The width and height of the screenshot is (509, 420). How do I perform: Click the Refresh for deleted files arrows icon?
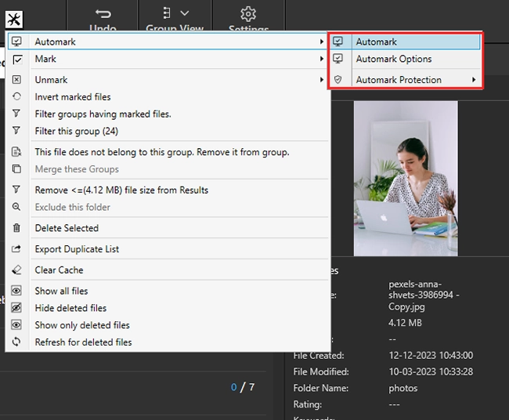tap(16, 342)
